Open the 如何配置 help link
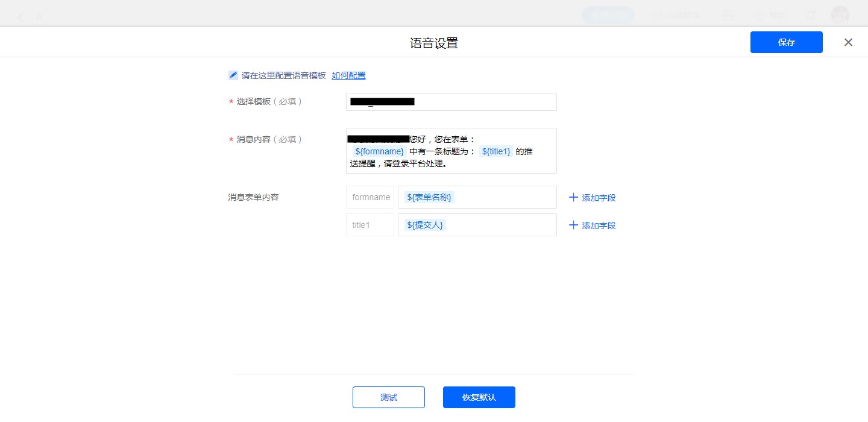 point(348,75)
